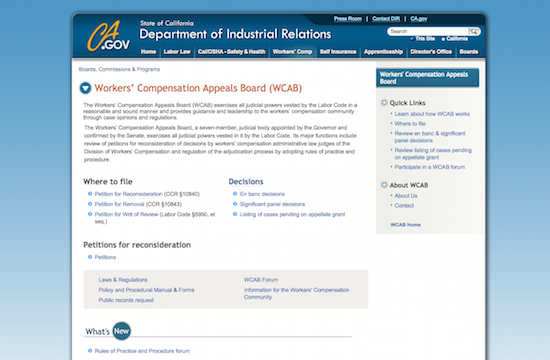
Task: Click the Petitions for reconsideration heading
Action: [x=137, y=245]
